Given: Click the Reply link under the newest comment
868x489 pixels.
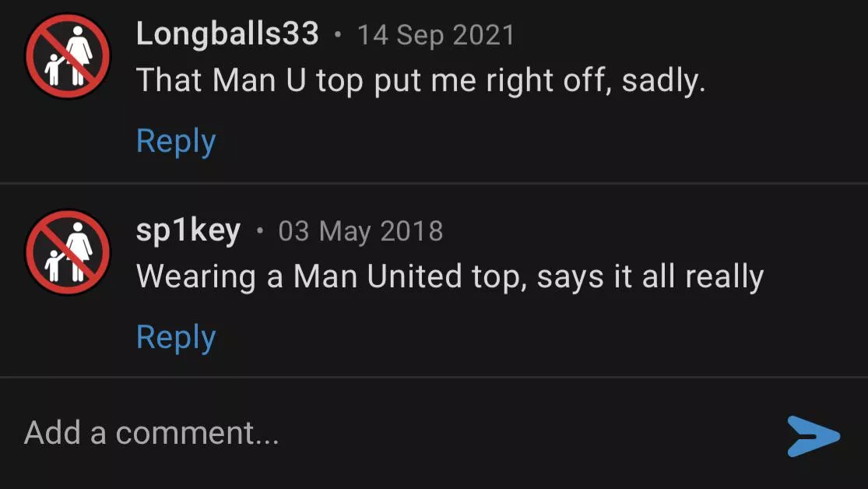Looking at the screenshot, I should (x=175, y=140).
